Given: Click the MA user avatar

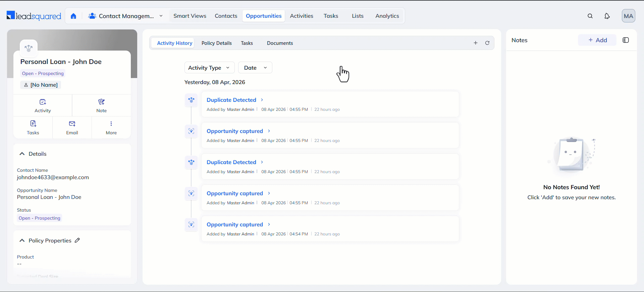Looking at the screenshot, I should (628, 16).
